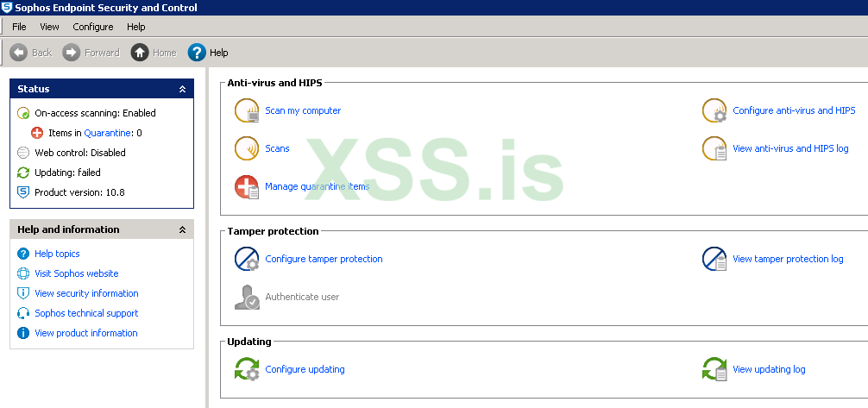This screenshot has height=408, width=868.
Task: Click the Home toolbar icon
Action: pyautogui.click(x=140, y=53)
